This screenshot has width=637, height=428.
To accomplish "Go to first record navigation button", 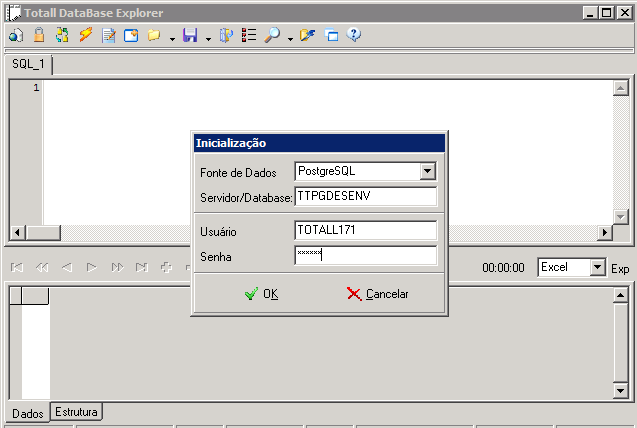I will pos(17,267).
